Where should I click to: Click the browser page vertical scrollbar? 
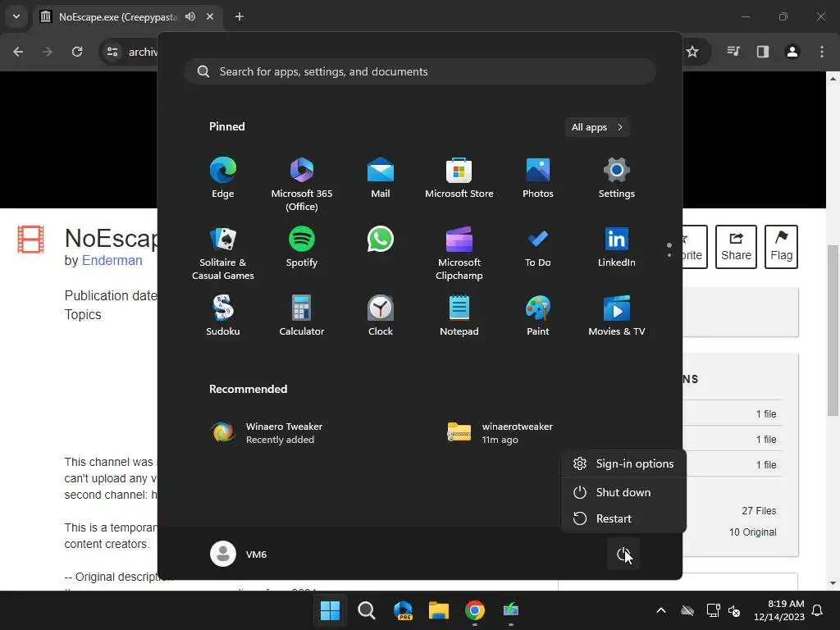pos(833,331)
